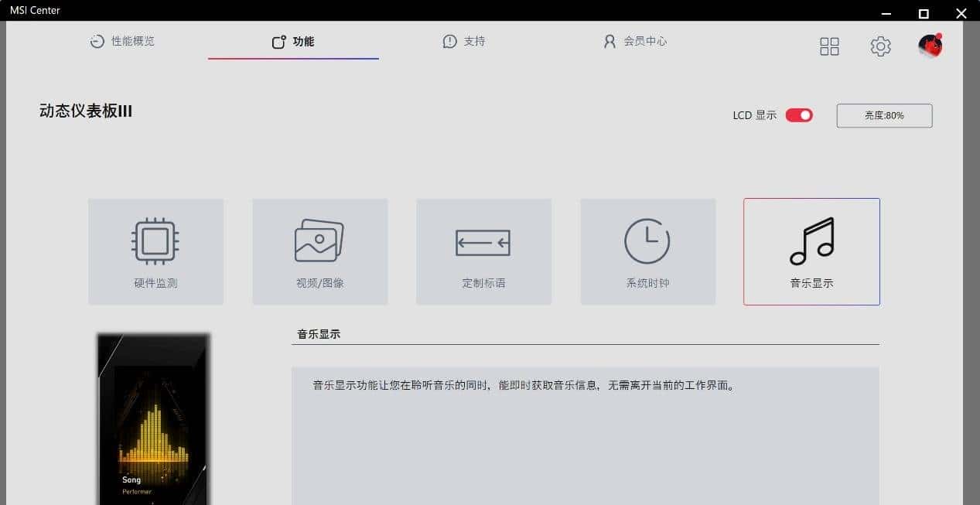Open MSI Center settings gear
980x505 pixels.
click(x=880, y=46)
